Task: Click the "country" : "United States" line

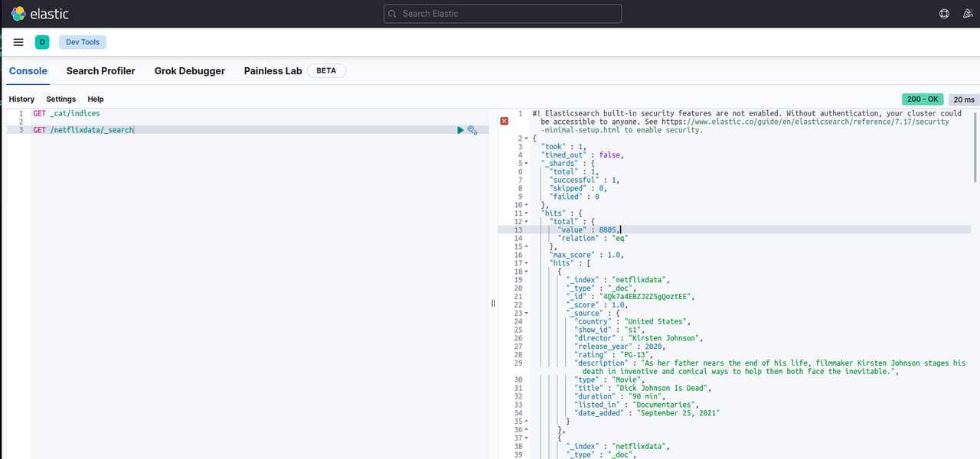Action: point(634,321)
